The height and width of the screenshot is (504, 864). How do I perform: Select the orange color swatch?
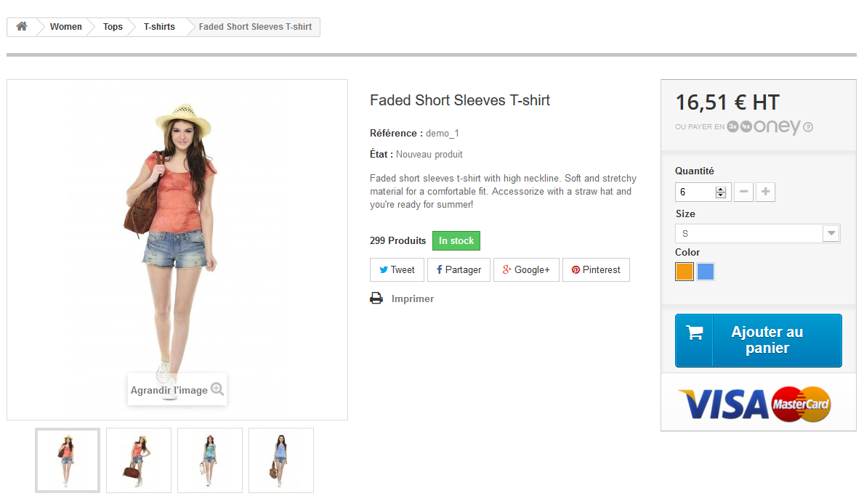(x=685, y=272)
